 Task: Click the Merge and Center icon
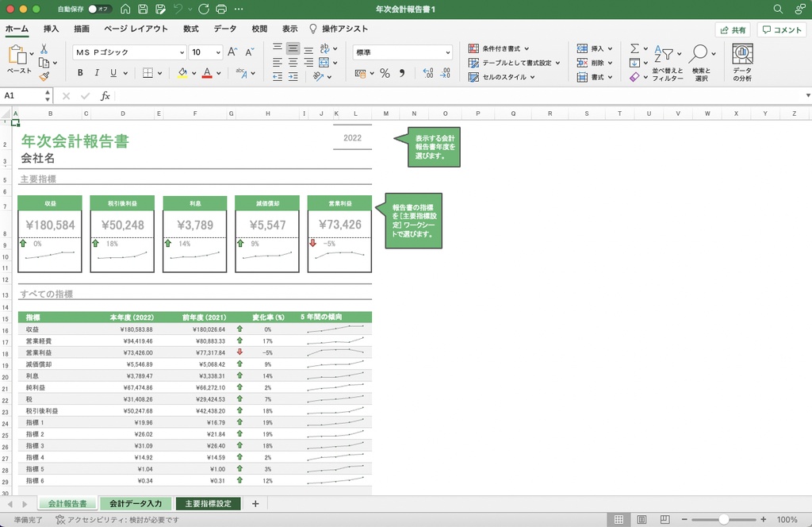[324, 63]
